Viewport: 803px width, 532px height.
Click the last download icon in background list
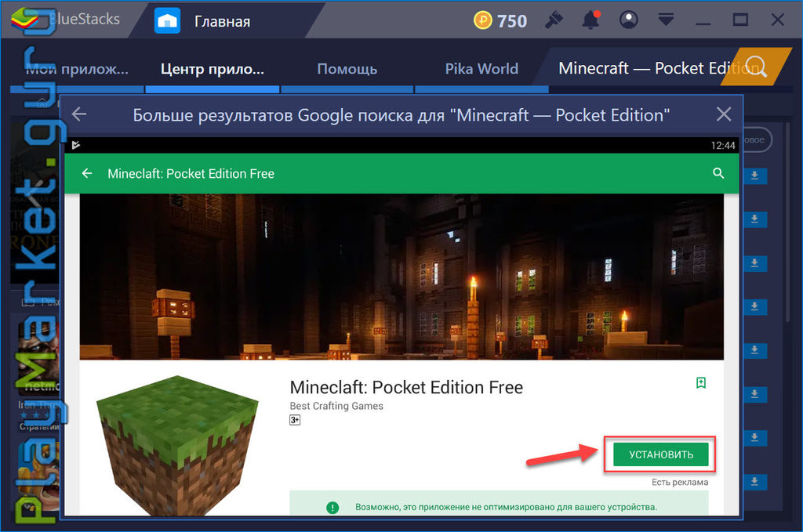(754, 482)
